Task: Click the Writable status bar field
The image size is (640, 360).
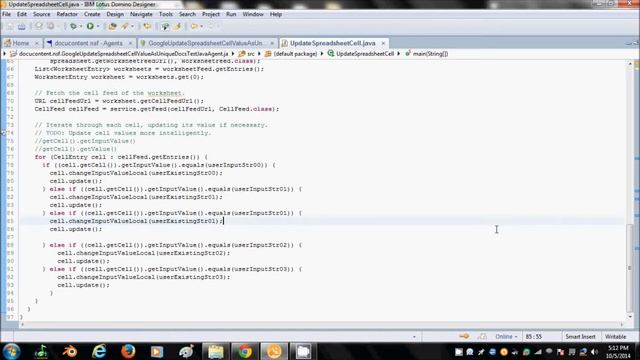Action: 616,337
